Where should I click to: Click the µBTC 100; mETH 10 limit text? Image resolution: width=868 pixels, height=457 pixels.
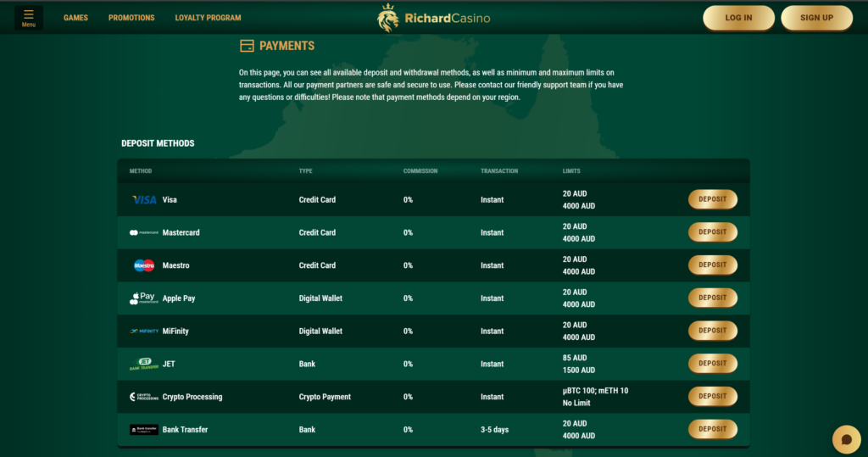pyautogui.click(x=595, y=391)
